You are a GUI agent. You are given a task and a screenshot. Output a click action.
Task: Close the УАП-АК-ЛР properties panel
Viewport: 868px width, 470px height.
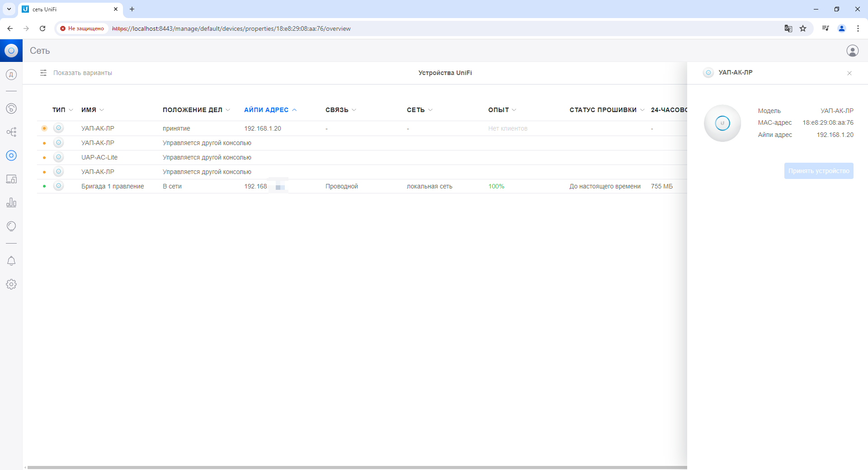coord(849,73)
